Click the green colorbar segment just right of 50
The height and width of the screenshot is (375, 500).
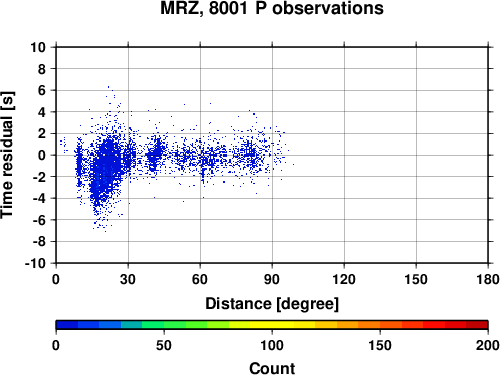[x=175, y=325]
